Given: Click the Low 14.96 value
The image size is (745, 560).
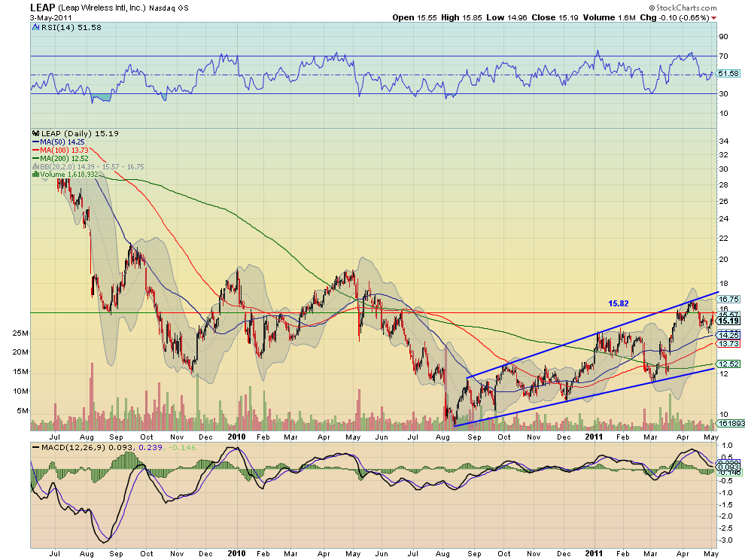Looking at the screenshot, I should point(506,17).
